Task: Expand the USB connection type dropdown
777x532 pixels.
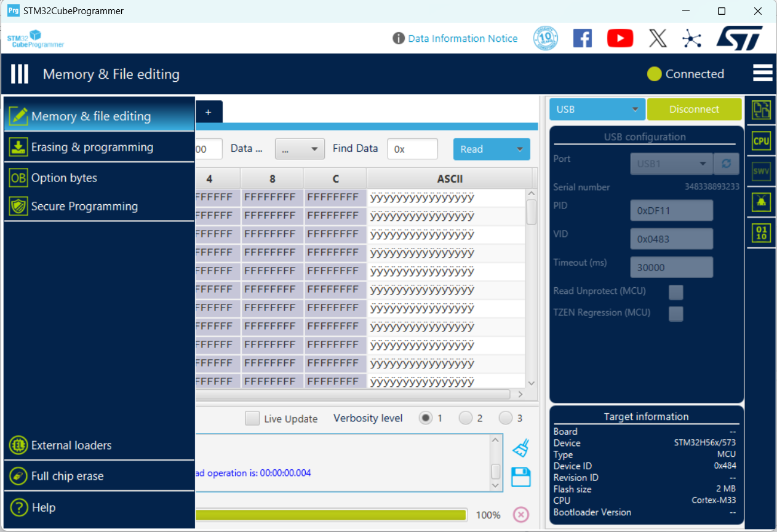Action: click(x=597, y=109)
